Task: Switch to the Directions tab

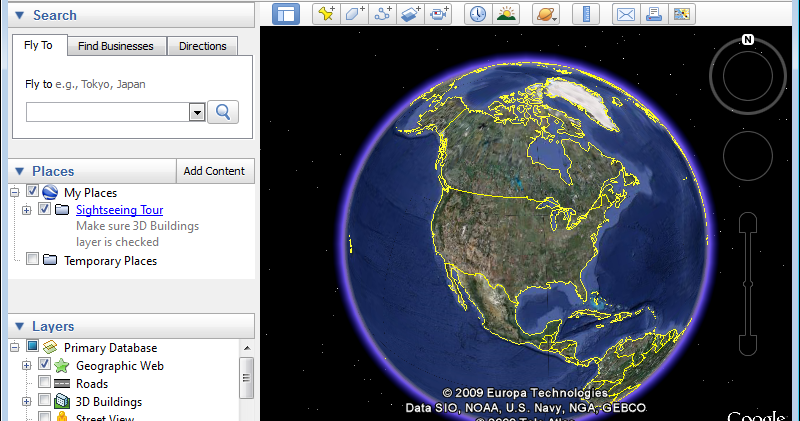Action: click(x=203, y=46)
